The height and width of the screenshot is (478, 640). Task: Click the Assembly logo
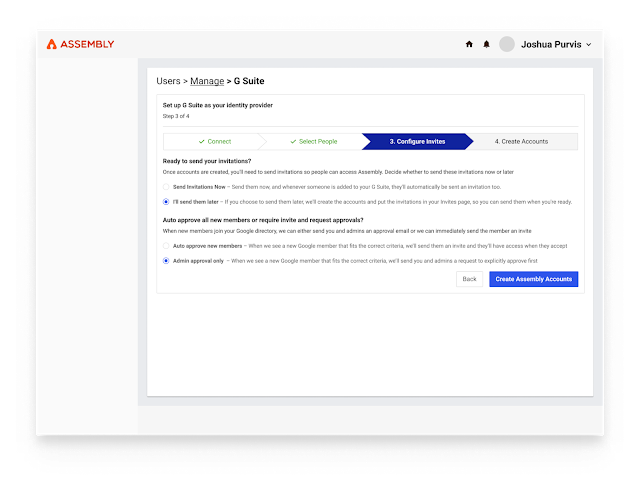point(80,44)
